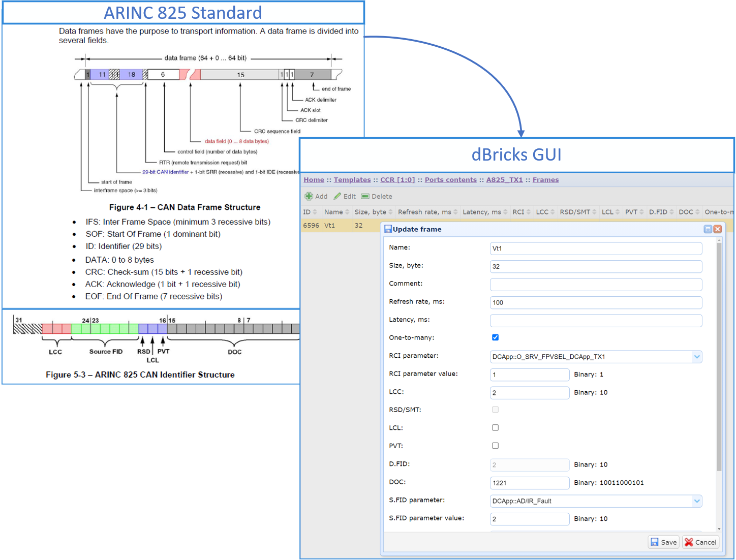Sort by the RSD/SMT column header
Screen dimensions: 736x560
coord(578,212)
